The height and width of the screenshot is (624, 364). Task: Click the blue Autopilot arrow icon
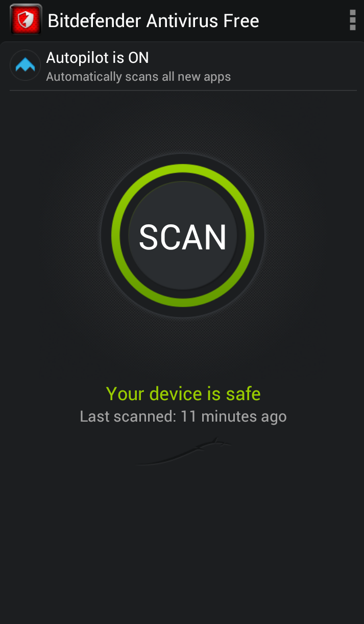(x=25, y=65)
